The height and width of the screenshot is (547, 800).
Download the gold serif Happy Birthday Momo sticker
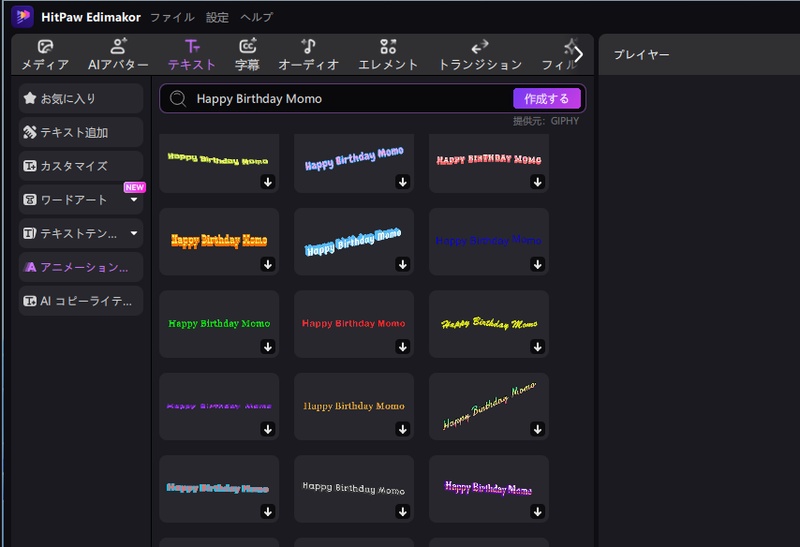click(x=403, y=429)
